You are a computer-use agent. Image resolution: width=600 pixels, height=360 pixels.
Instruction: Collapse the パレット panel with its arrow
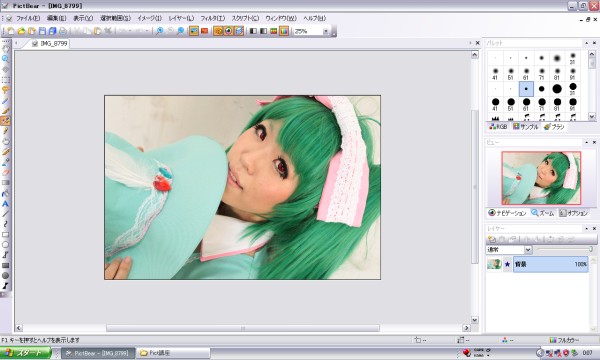(586, 43)
